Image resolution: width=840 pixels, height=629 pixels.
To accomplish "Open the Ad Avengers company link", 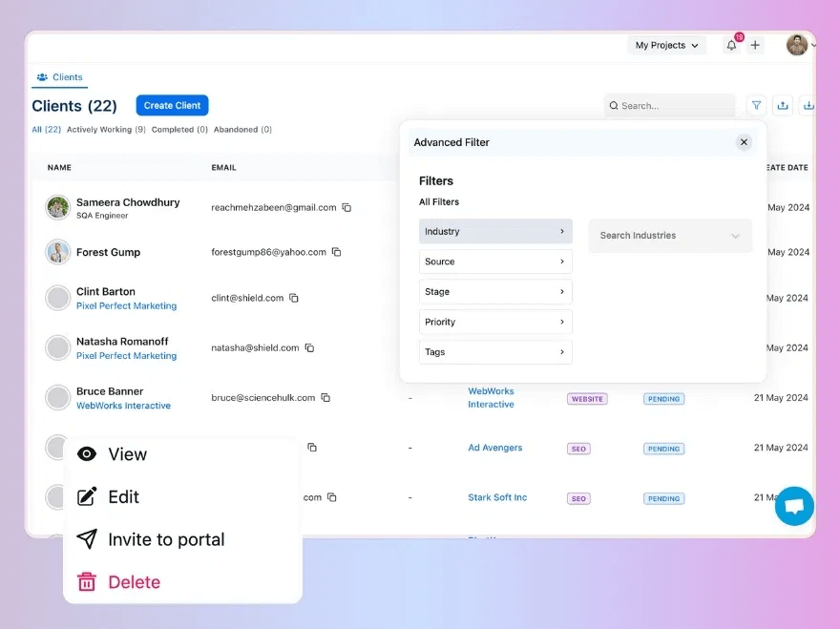I will pyautogui.click(x=495, y=448).
